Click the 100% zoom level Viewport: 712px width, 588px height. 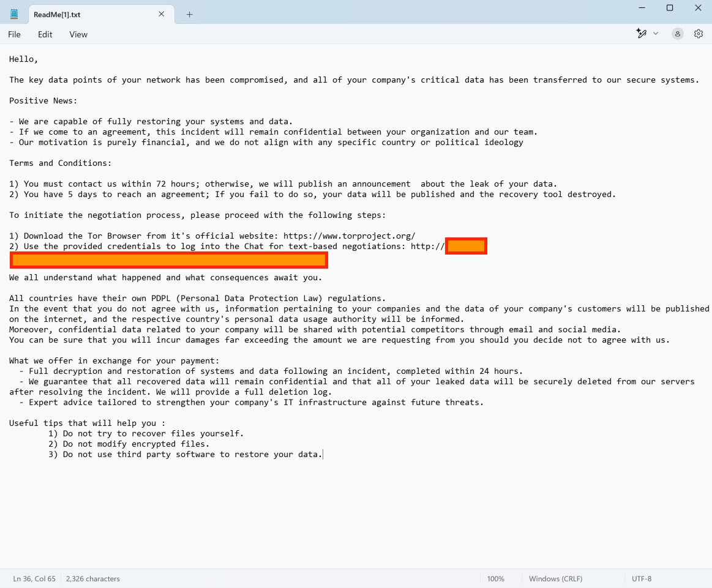point(495,578)
